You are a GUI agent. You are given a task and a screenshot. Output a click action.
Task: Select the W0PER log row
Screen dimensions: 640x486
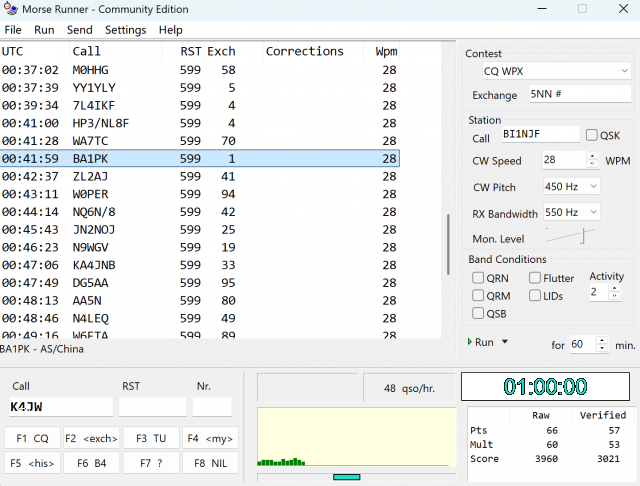tap(200, 194)
